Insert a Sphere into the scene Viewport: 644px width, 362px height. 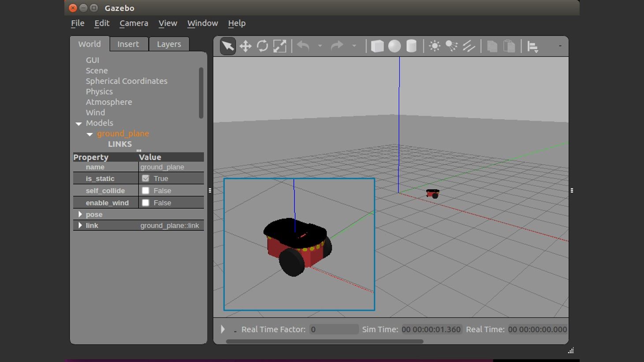pyautogui.click(x=395, y=46)
